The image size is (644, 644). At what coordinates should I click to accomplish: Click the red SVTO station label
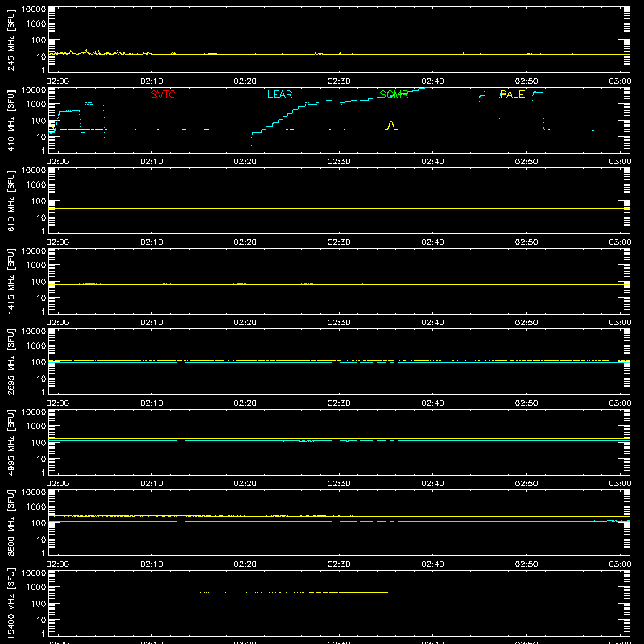pos(163,94)
